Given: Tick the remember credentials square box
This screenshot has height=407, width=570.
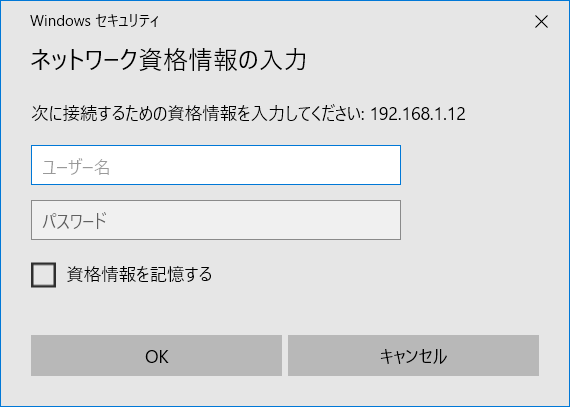Looking at the screenshot, I should click(x=43, y=275).
